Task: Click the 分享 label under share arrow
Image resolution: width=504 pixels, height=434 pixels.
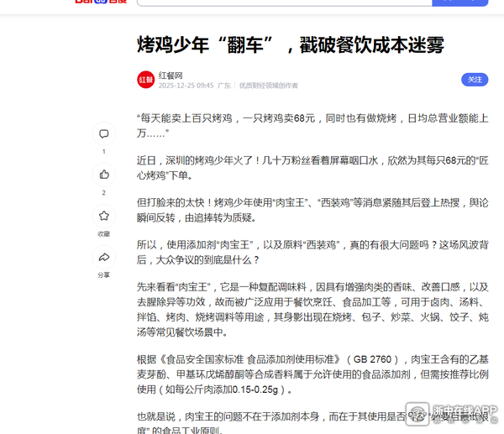Action: tap(103, 275)
